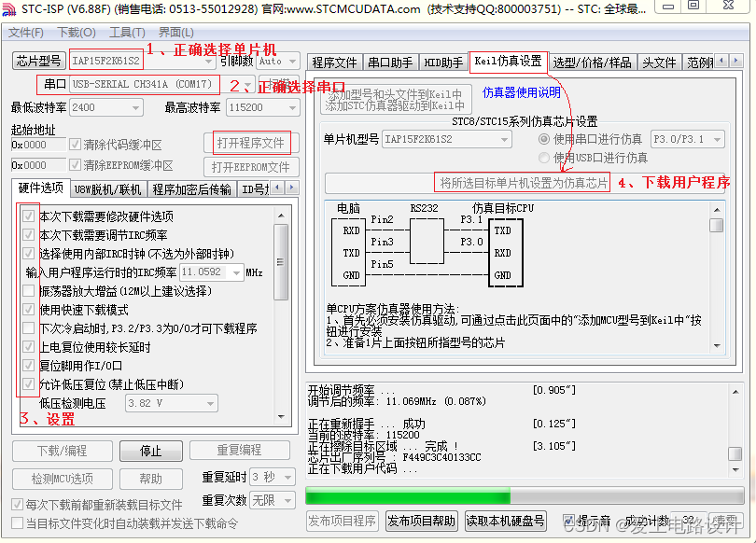Viewport: 756px width, 543px height.
Task: Toggle 上电复位使用较长延时 checkbox
Action: 28,347
